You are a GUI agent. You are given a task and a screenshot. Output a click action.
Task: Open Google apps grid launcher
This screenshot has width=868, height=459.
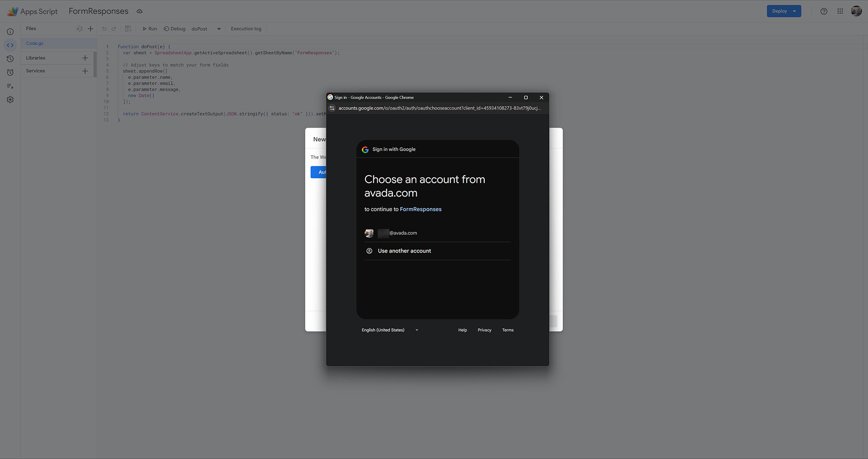click(x=840, y=11)
